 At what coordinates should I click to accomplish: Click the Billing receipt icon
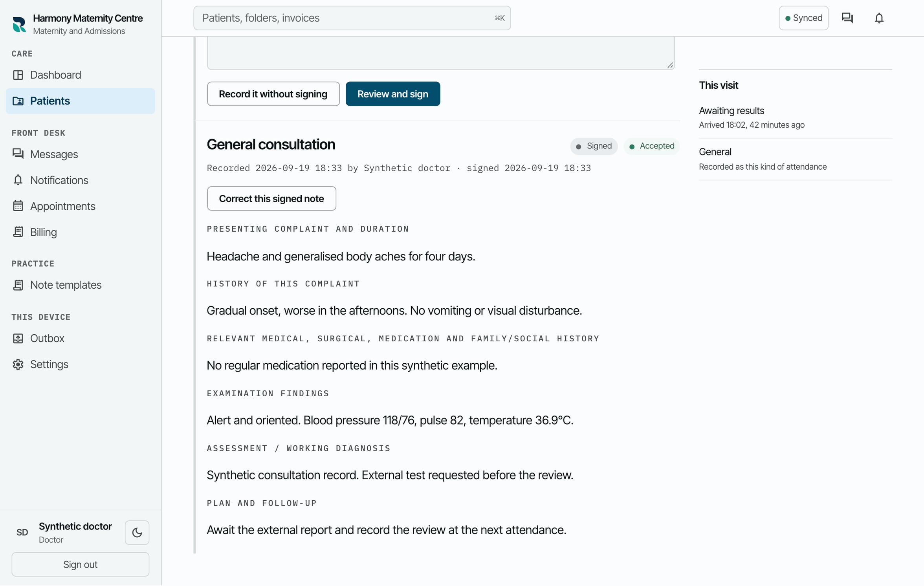pyautogui.click(x=18, y=232)
